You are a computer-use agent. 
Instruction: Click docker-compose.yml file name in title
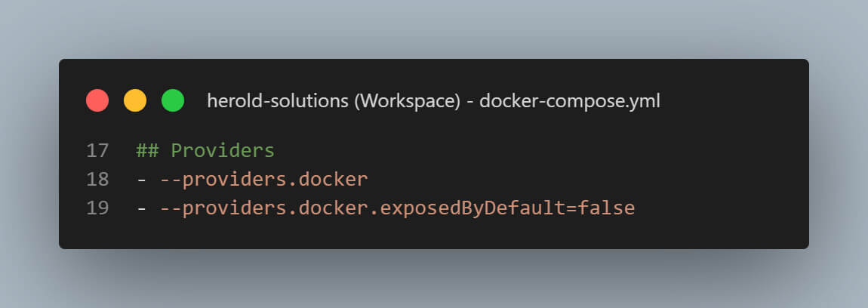[x=570, y=101]
